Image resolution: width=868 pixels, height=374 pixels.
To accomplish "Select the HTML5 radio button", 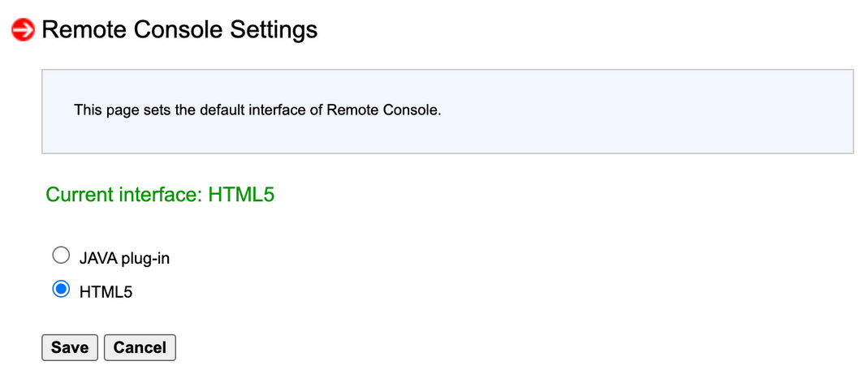I will 61,290.
